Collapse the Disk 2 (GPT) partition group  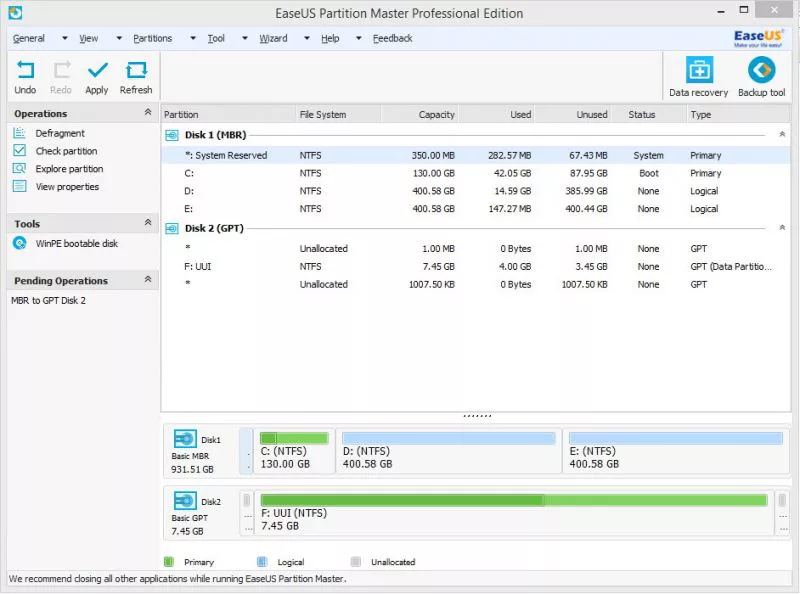[782, 228]
